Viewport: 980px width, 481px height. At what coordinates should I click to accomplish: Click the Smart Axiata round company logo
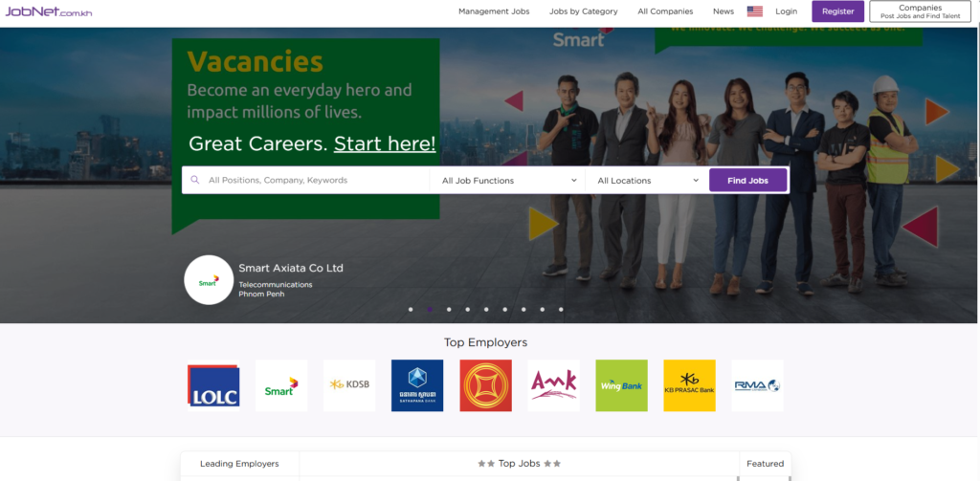209,280
